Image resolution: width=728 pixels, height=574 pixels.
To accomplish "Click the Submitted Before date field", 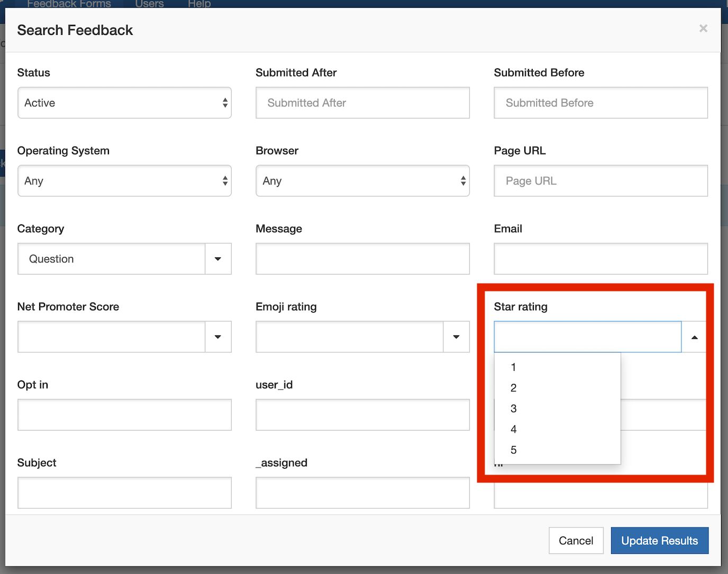I will click(600, 103).
